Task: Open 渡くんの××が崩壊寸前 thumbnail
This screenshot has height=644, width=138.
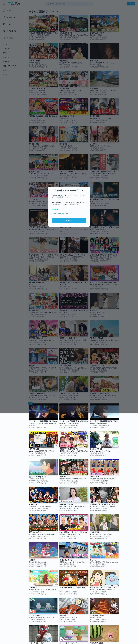Action: [43, 467]
